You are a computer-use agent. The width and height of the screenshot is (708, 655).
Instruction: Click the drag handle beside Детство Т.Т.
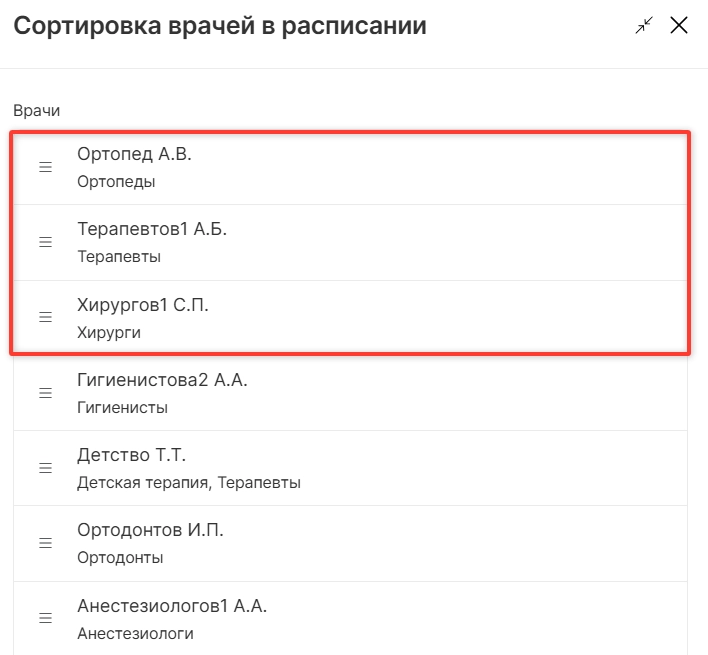pos(45,468)
